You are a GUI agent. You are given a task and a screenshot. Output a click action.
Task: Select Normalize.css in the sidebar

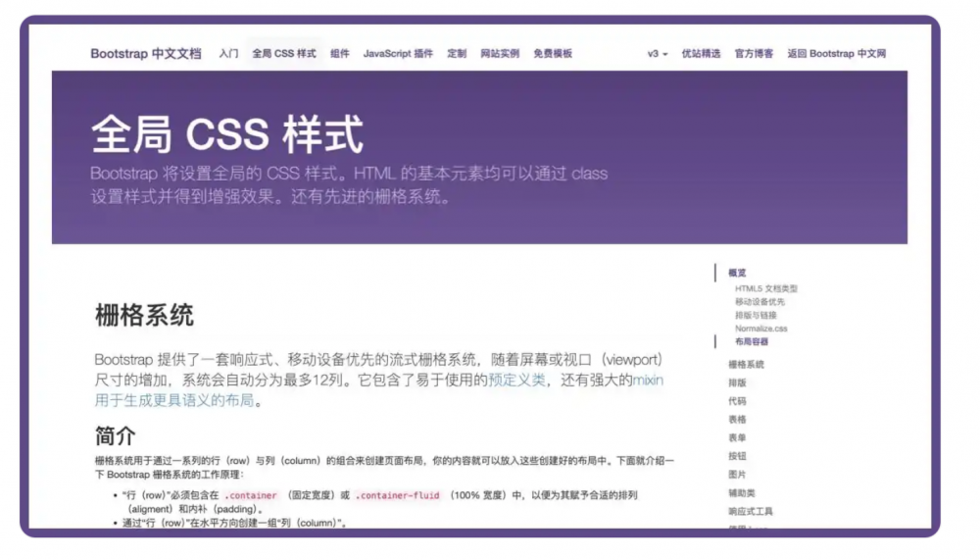[761, 329]
